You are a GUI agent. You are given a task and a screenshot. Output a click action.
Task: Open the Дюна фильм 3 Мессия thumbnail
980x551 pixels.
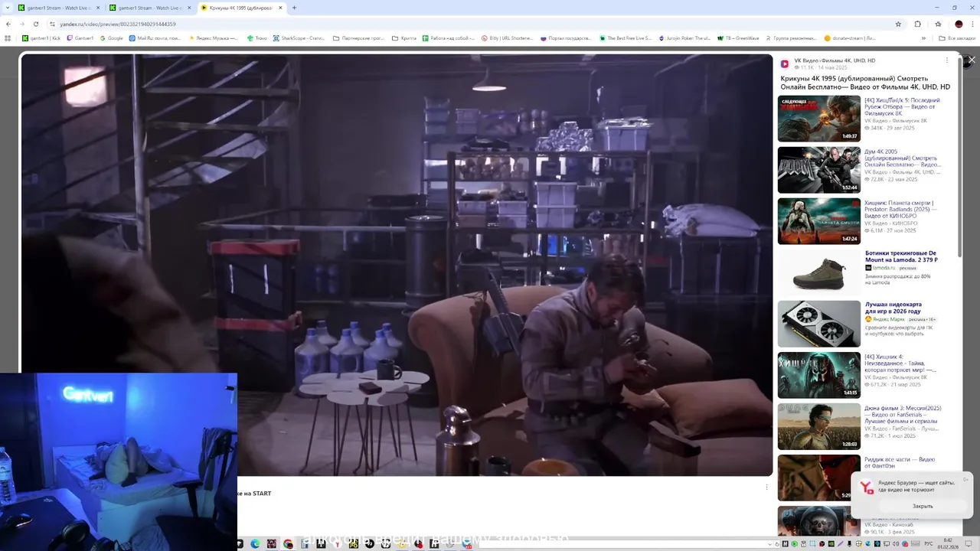(819, 426)
